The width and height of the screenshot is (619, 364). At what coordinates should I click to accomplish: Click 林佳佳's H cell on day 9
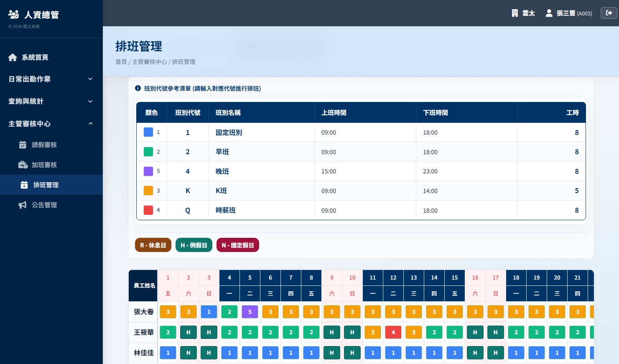coord(332,353)
